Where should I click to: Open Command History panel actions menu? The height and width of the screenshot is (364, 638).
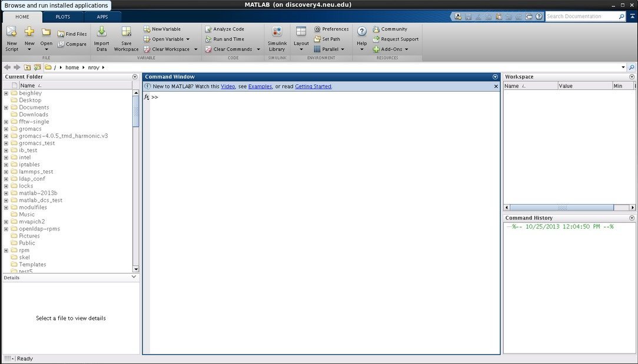click(x=632, y=218)
